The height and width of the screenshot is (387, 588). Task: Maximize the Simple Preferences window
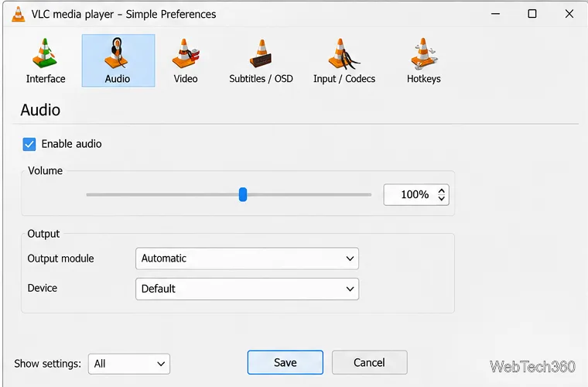coord(532,14)
